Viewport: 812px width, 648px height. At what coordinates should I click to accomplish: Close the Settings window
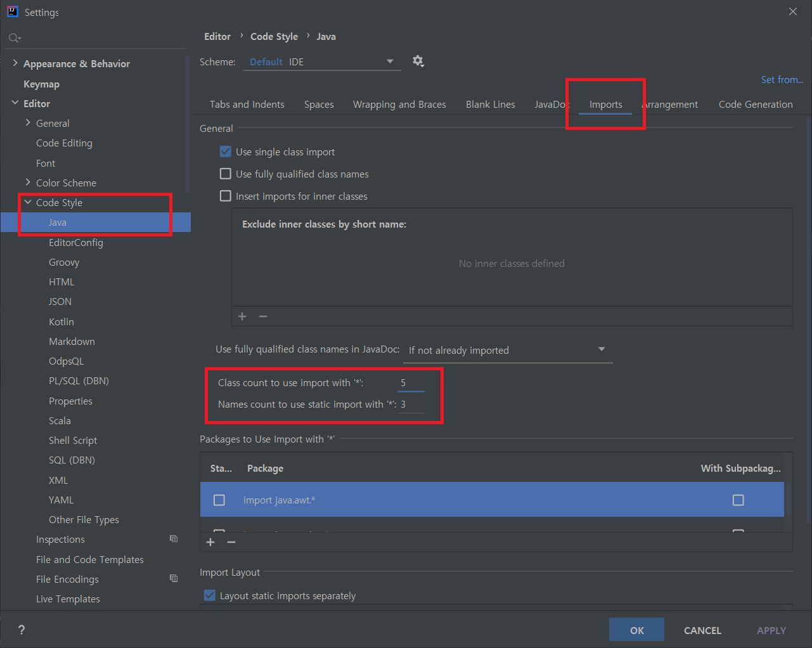click(x=793, y=11)
